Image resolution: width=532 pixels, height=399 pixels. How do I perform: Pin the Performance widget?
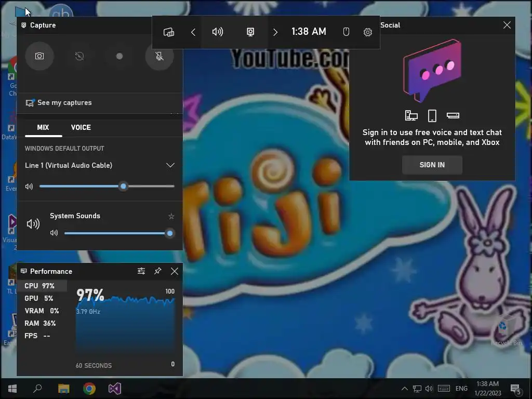(158, 271)
